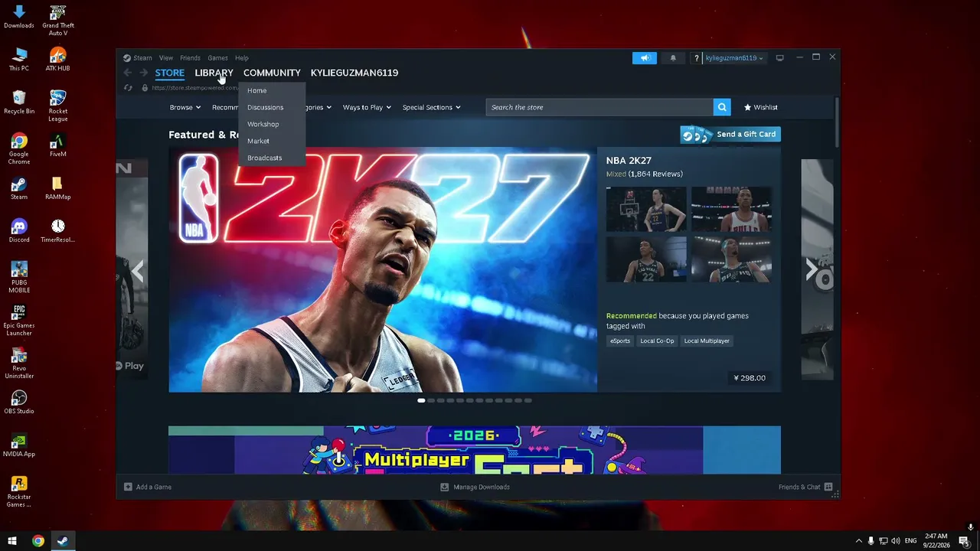This screenshot has width=980, height=551.
Task: Switch to the STORE tab
Action: (x=170, y=73)
